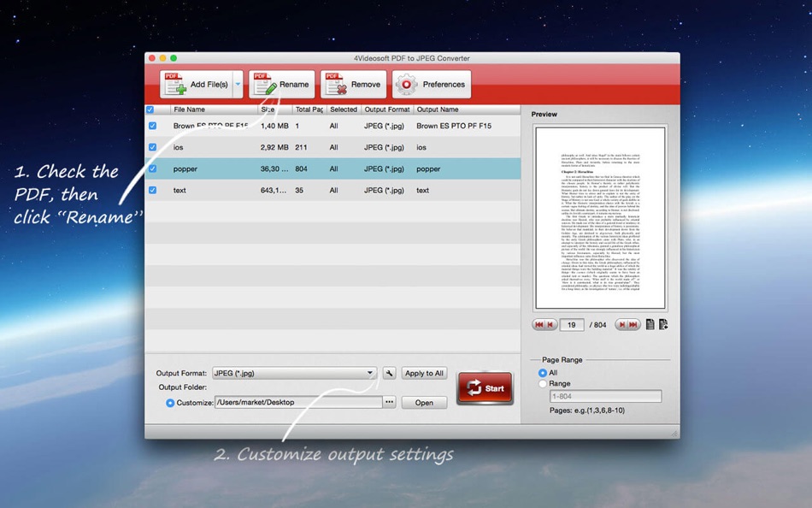Click the preview page number field

572,325
